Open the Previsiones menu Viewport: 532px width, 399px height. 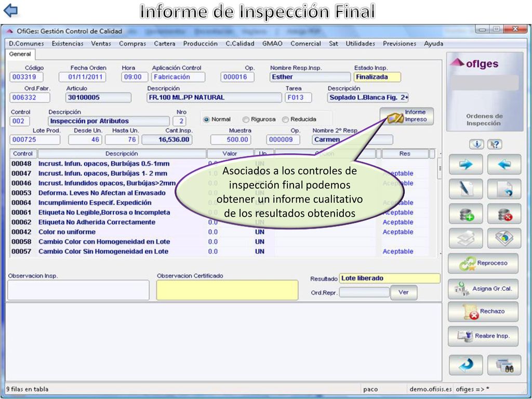400,44
